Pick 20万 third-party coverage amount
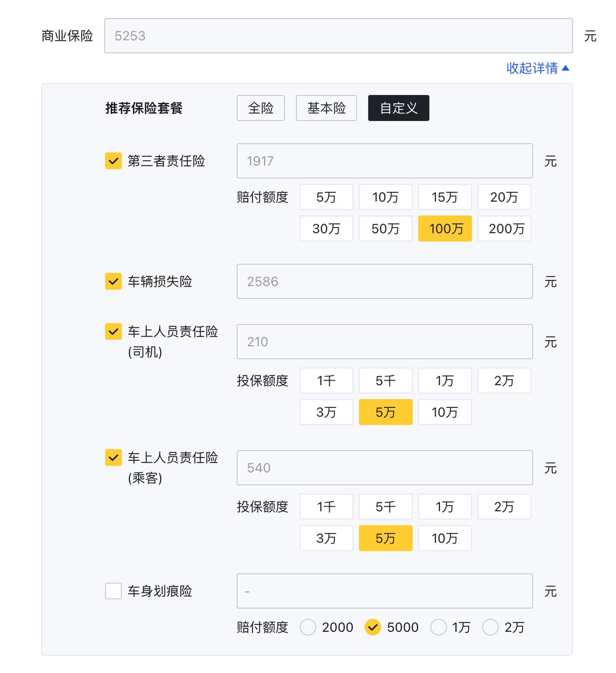This screenshot has width=616, height=673. 504,197
